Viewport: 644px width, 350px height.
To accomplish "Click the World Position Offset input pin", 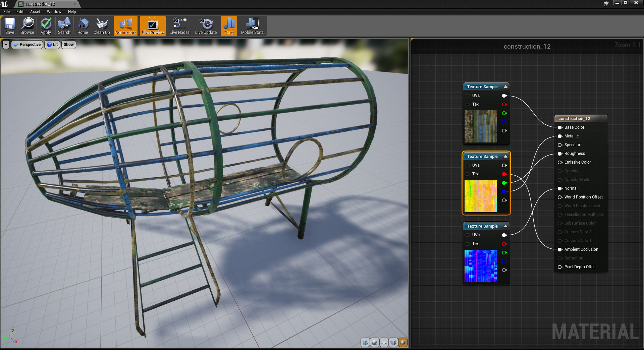I will (560, 197).
